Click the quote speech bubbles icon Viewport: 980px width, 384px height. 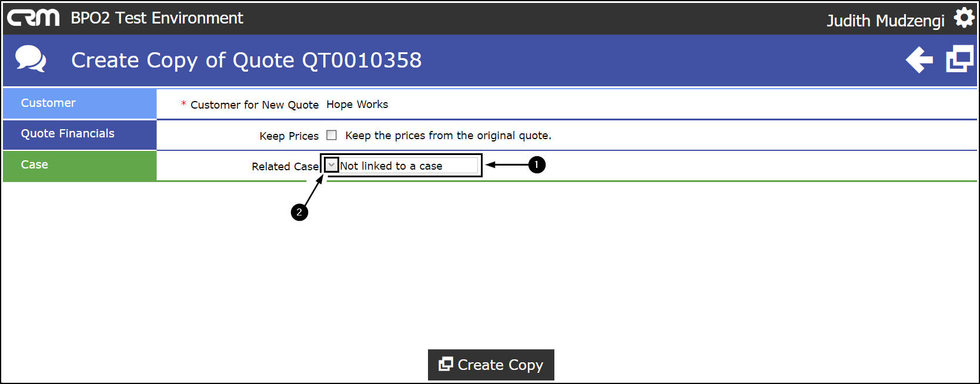click(31, 59)
